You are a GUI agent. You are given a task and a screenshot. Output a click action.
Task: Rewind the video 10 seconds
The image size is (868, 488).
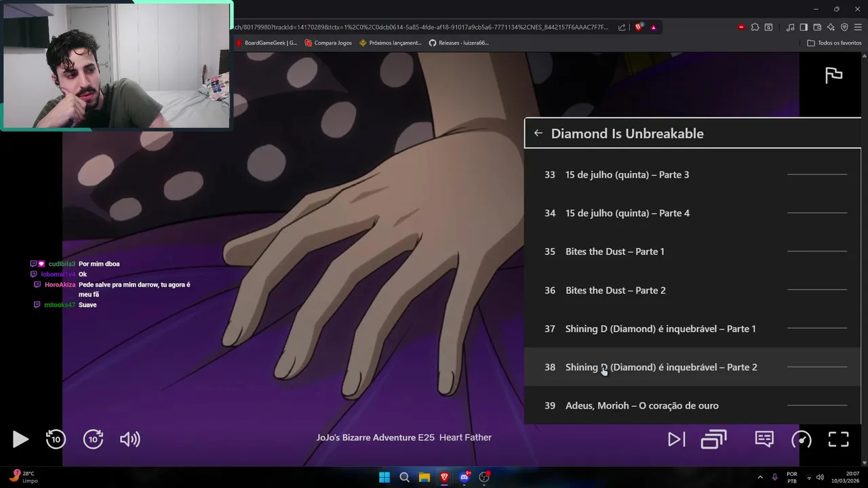56,439
